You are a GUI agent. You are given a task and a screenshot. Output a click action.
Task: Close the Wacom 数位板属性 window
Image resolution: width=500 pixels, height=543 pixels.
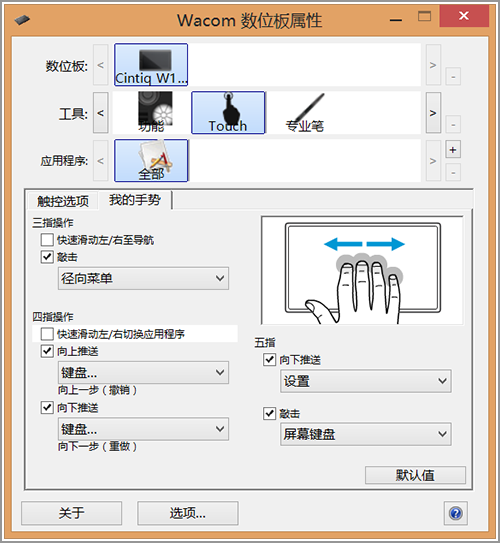[464, 16]
